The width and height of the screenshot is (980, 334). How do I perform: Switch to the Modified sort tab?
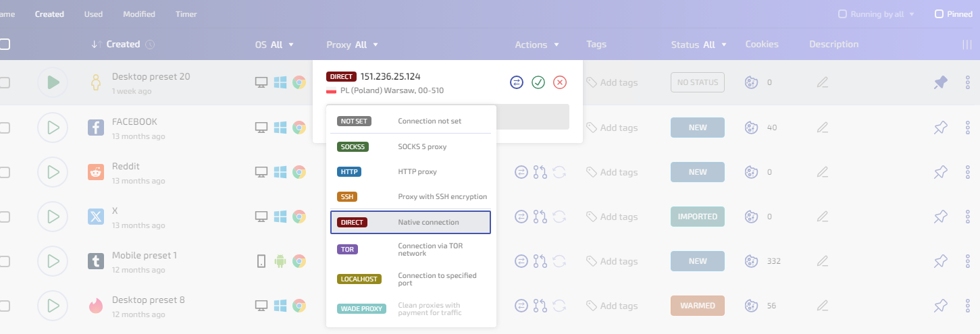click(139, 14)
